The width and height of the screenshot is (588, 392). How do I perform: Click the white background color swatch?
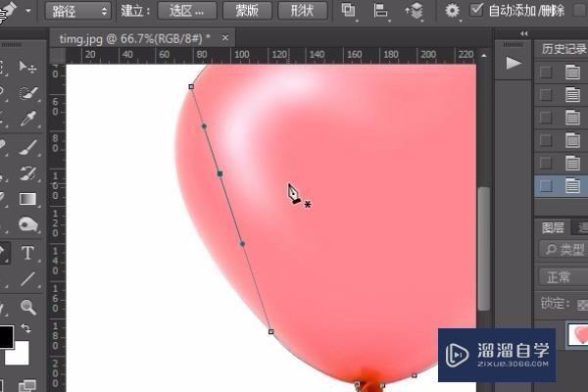point(19,355)
